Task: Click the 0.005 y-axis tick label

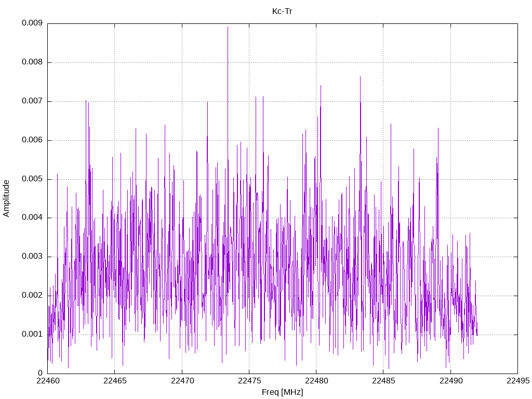Action: (x=32, y=179)
